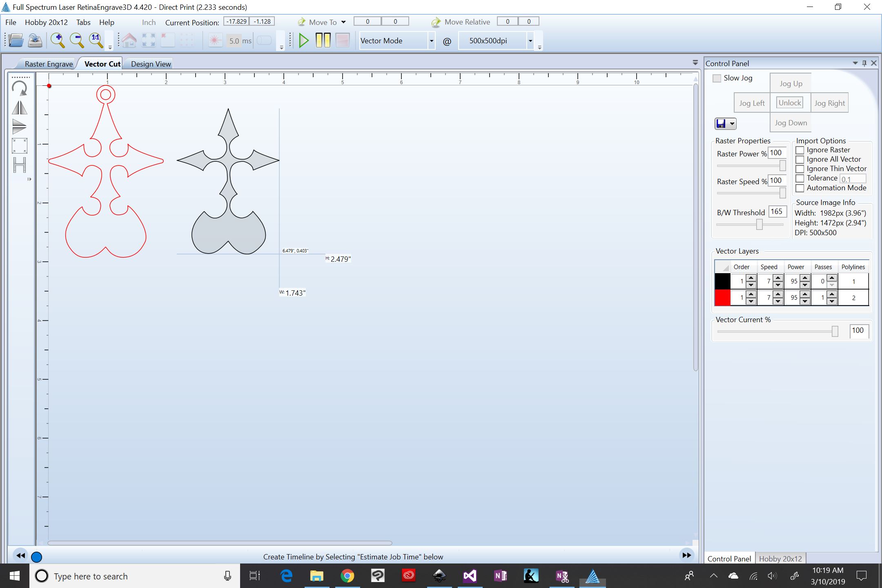
Task: Enable Ignore Raster checkbox
Action: pyautogui.click(x=800, y=149)
